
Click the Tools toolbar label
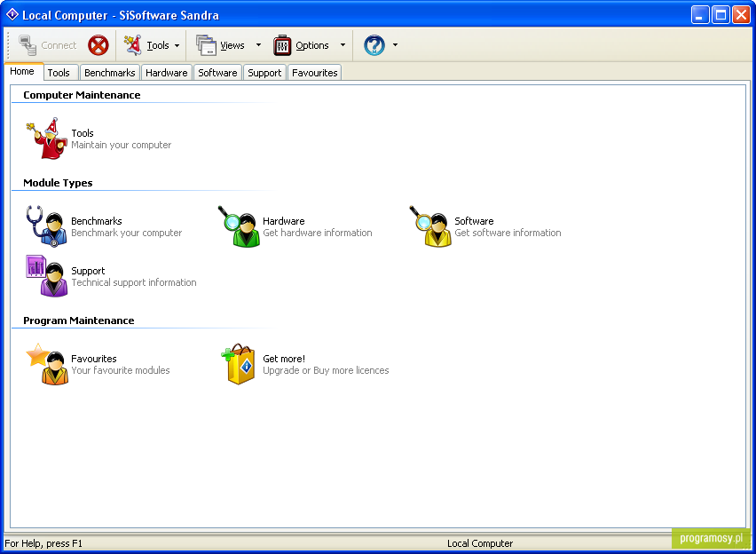[x=158, y=45]
